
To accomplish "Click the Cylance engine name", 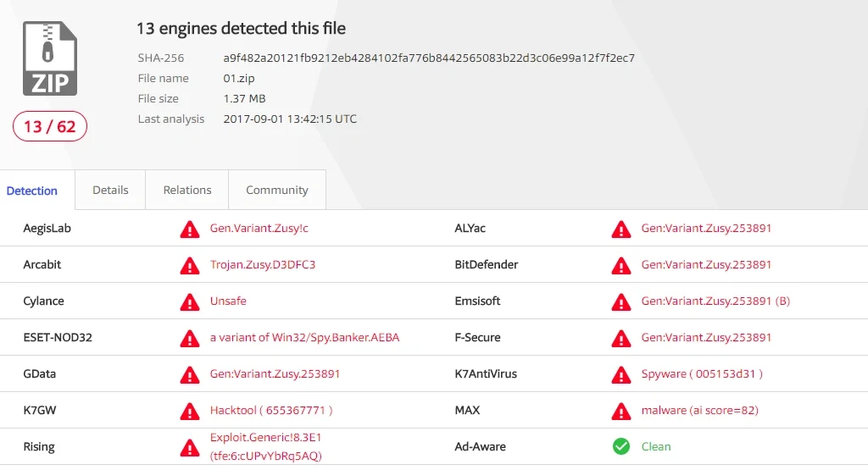I will [44, 301].
